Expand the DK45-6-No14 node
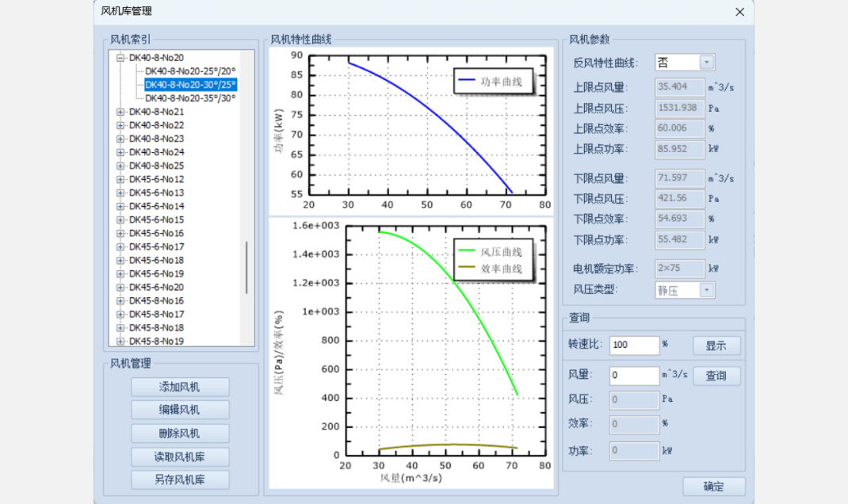The image size is (848, 504). point(120,206)
